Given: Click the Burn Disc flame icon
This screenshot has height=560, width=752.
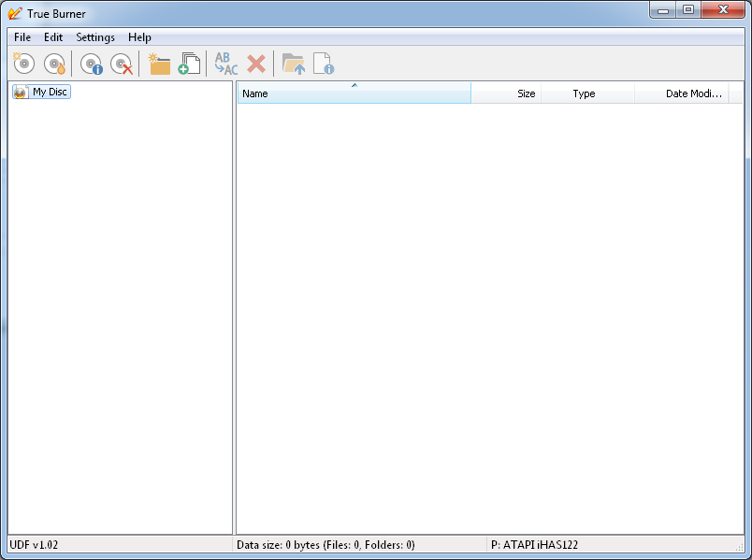Looking at the screenshot, I should [54, 64].
